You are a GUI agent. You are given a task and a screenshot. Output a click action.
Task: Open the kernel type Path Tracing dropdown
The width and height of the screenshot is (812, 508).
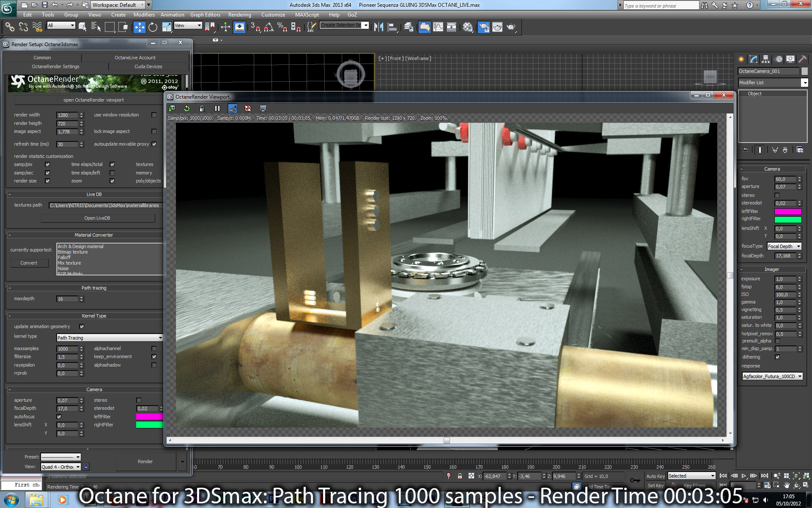click(110, 337)
